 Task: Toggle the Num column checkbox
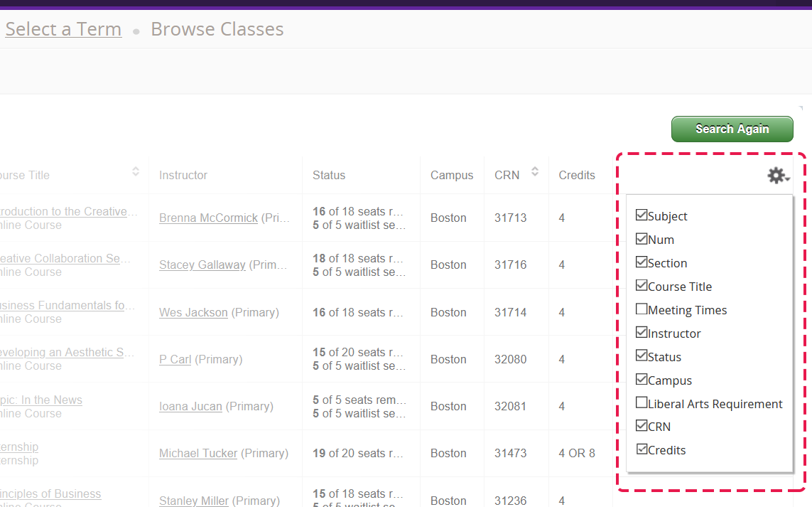coord(642,239)
